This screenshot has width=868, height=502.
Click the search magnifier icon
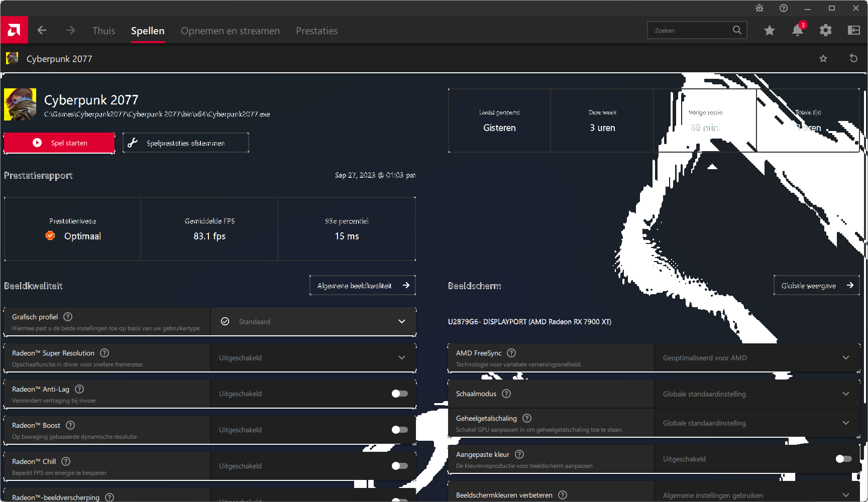pyautogui.click(x=737, y=30)
